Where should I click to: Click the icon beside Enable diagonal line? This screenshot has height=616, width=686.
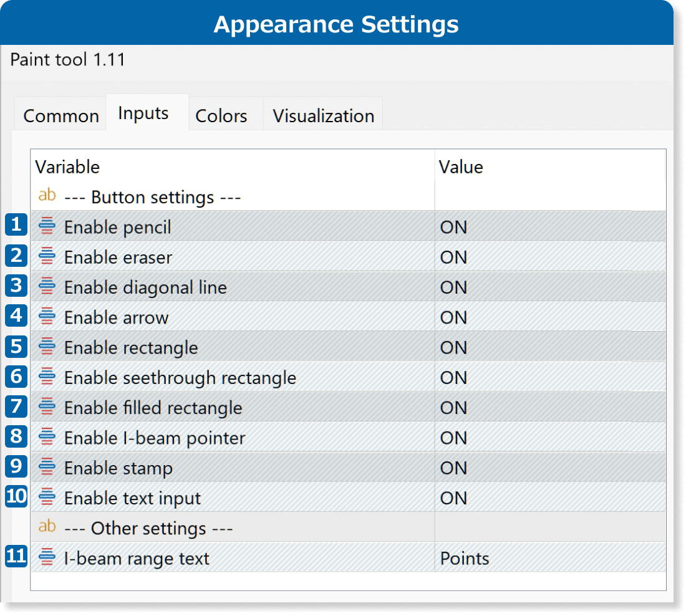(47, 286)
